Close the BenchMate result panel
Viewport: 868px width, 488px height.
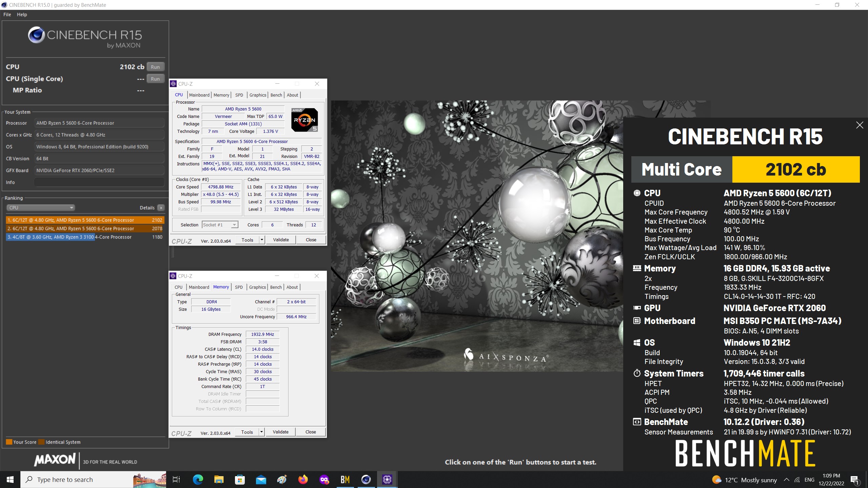(860, 125)
